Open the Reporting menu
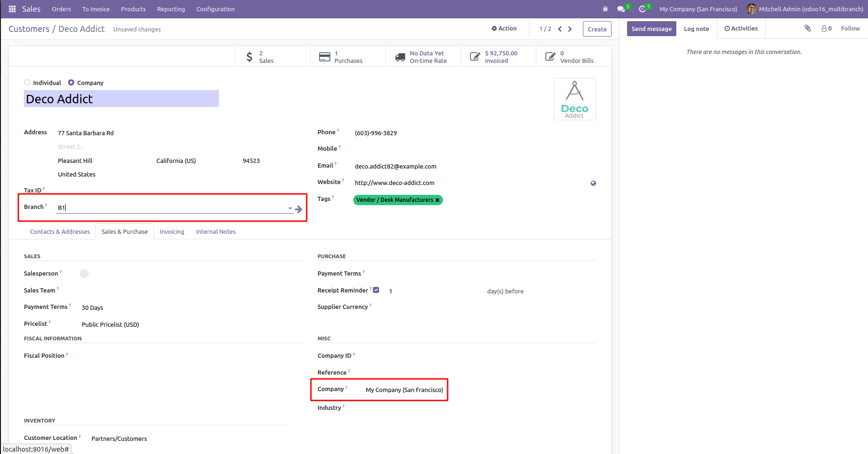The height and width of the screenshot is (454, 868). coord(171,9)
